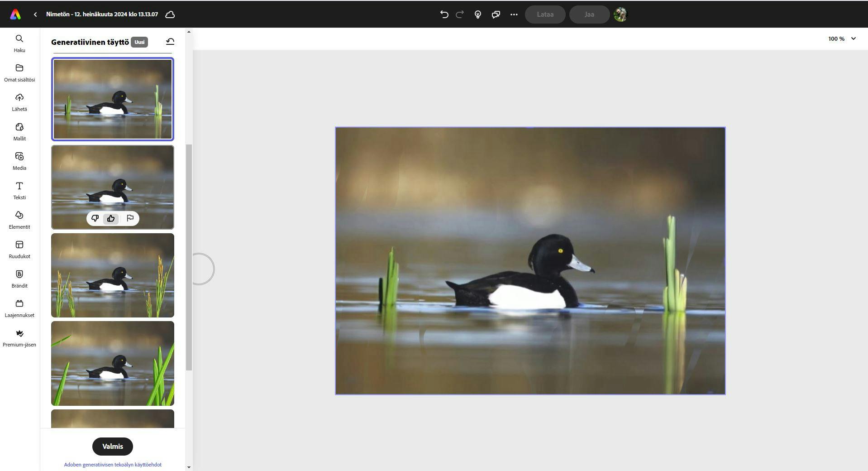
Task: Open the Mallit templates panel
Action: pyautogui.click(x=19, y=132)
